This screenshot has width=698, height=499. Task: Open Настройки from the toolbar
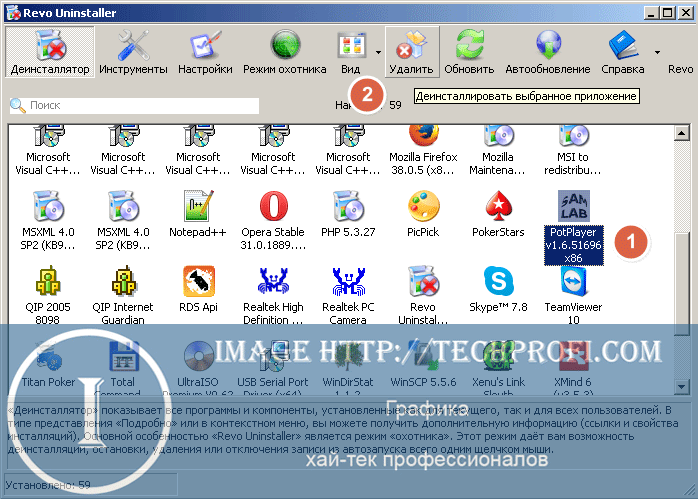tap(205, 52)
